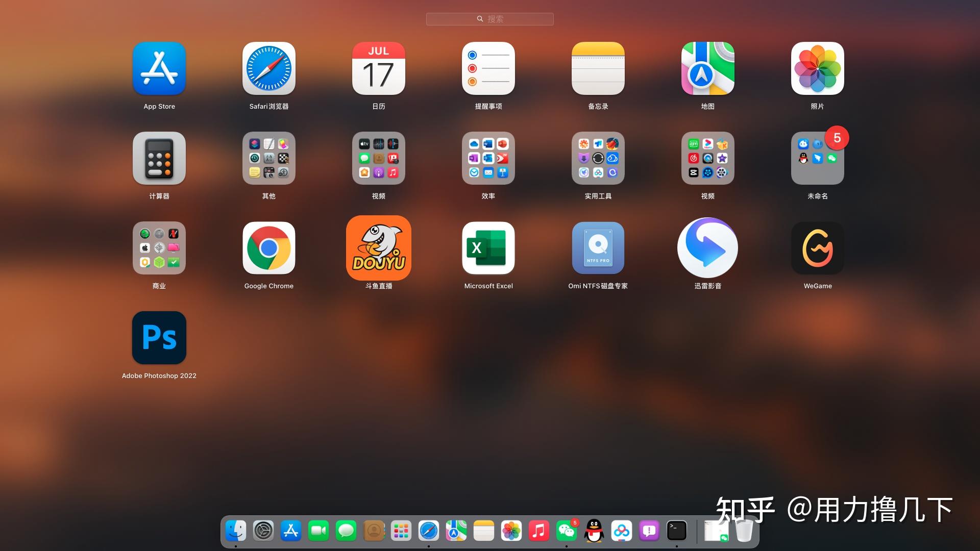Open System Preferences in the Dock

[263, 531]
